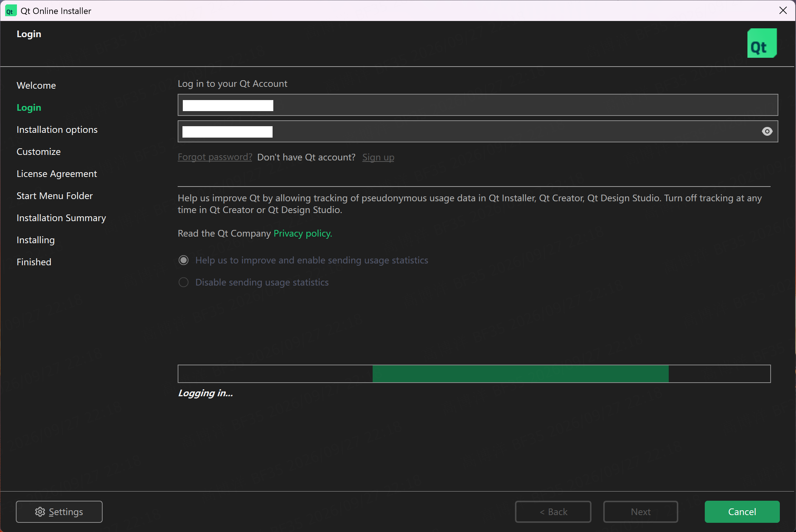Click the Login page heading

point(29,34)
